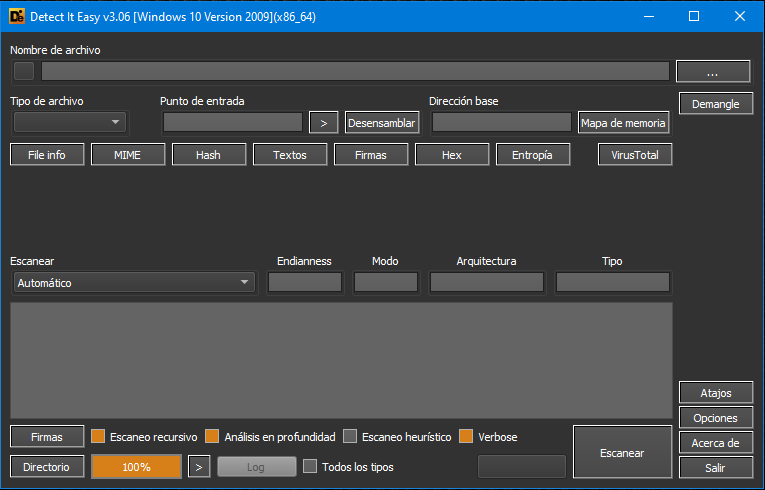The width and height of the screenshot is (765, 490).
Task: Click the MIME button
Action: coord(127,155)
